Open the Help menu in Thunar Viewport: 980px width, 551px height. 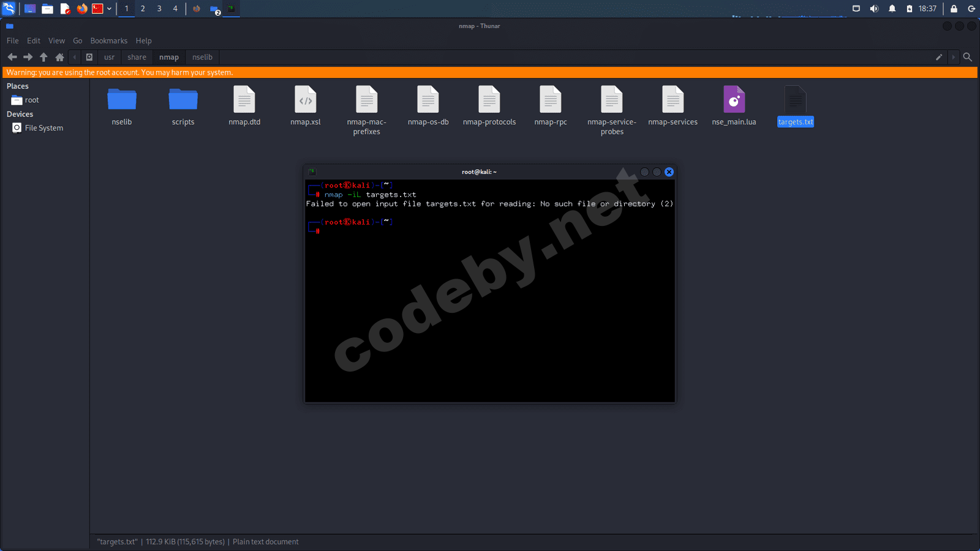point(144,40)
